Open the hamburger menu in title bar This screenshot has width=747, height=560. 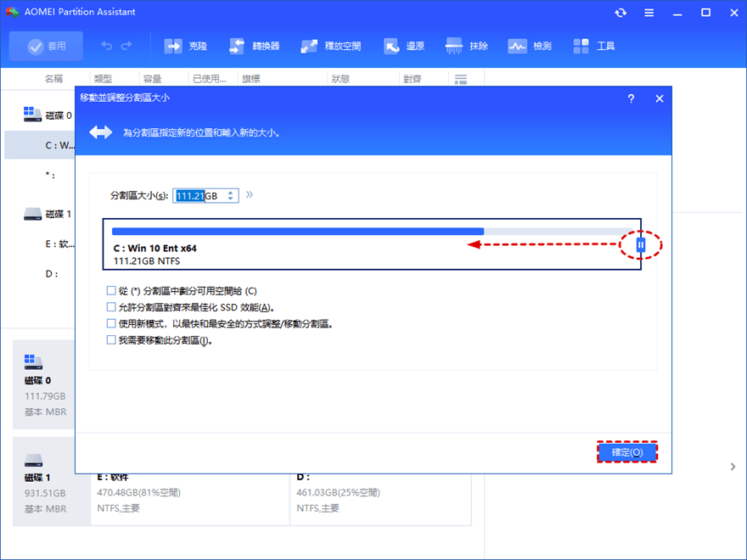(x=649, y=13)
